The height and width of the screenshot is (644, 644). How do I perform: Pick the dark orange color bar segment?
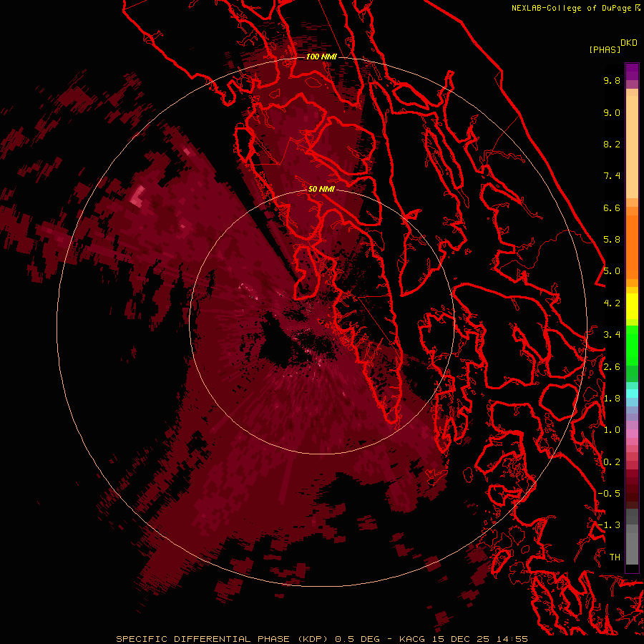point(632,247)
